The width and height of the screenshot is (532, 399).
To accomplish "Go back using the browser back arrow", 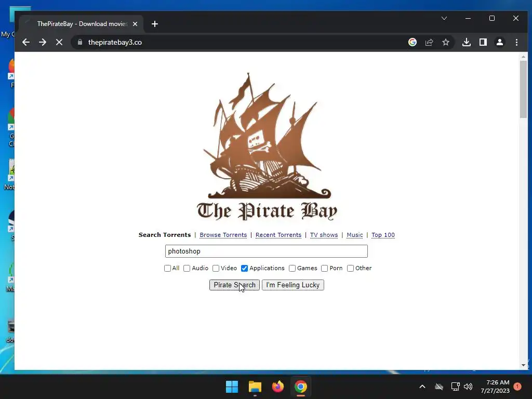I will pyautogui.click(x=26, y=42).
